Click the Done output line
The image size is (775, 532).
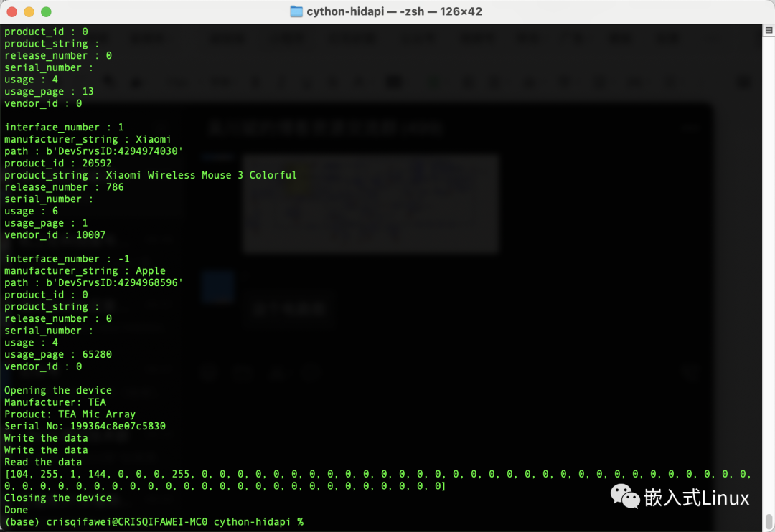pos(17,510)
